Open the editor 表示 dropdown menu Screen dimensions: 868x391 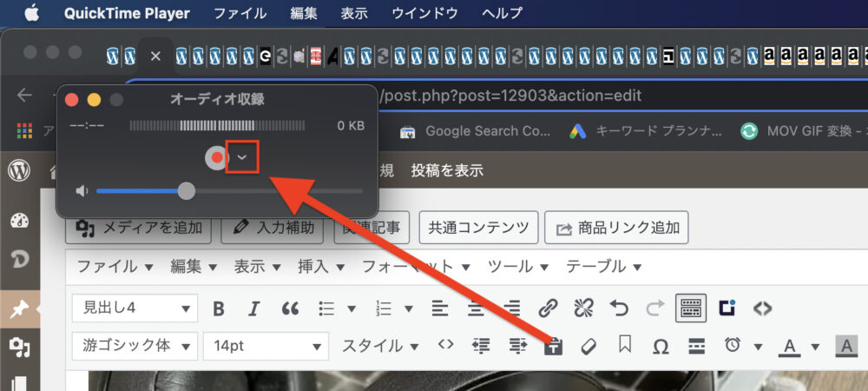[x=258, y=267]
